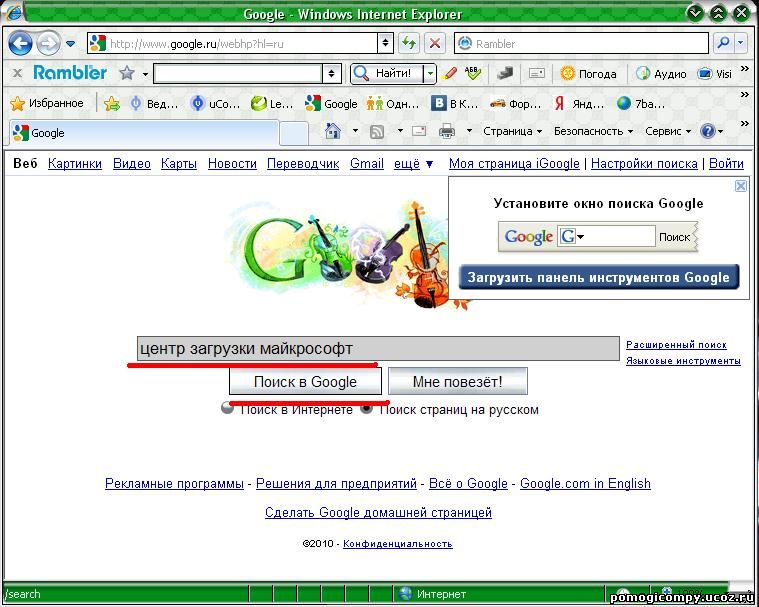The width and height of the screenshot is (759, 607).
Task: Click the Forward navigation arrow
Action: [49, 44]
